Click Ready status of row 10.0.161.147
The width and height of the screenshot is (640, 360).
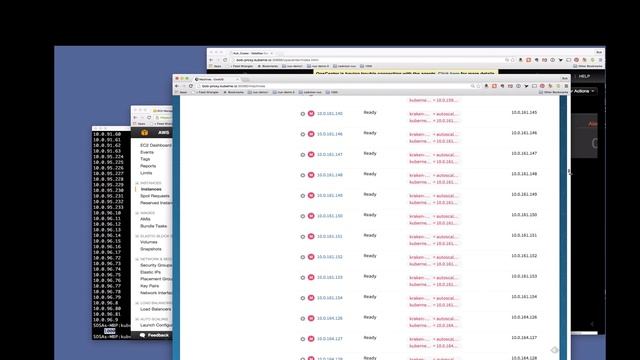coord(370,153)
